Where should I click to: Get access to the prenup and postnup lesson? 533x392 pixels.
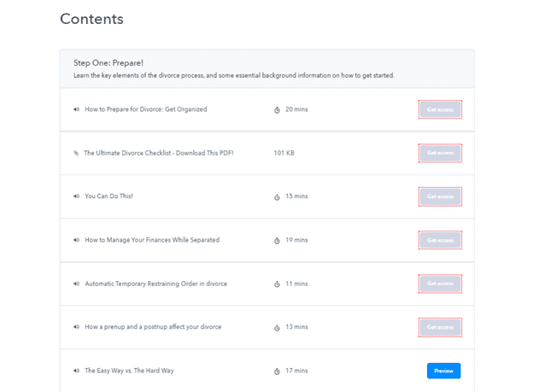click(x=440, y=327)
